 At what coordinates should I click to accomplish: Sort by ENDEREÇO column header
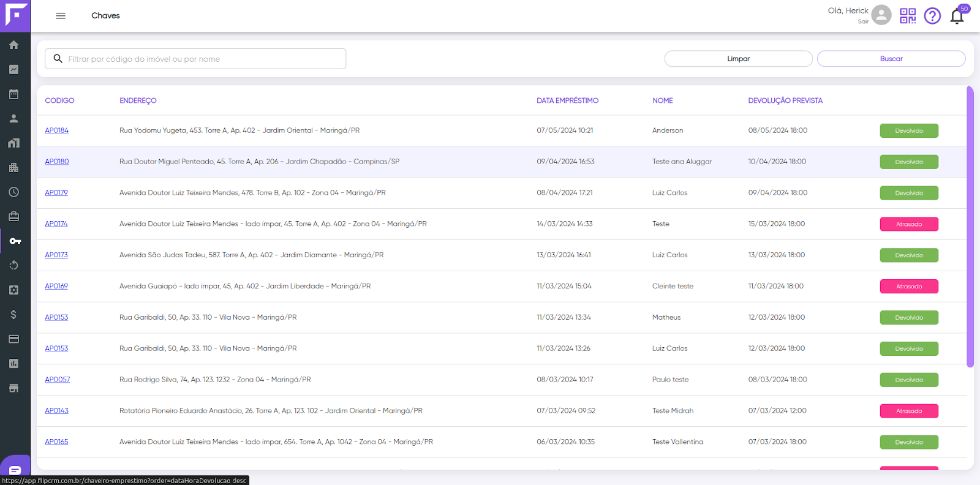tap(138, 100)
